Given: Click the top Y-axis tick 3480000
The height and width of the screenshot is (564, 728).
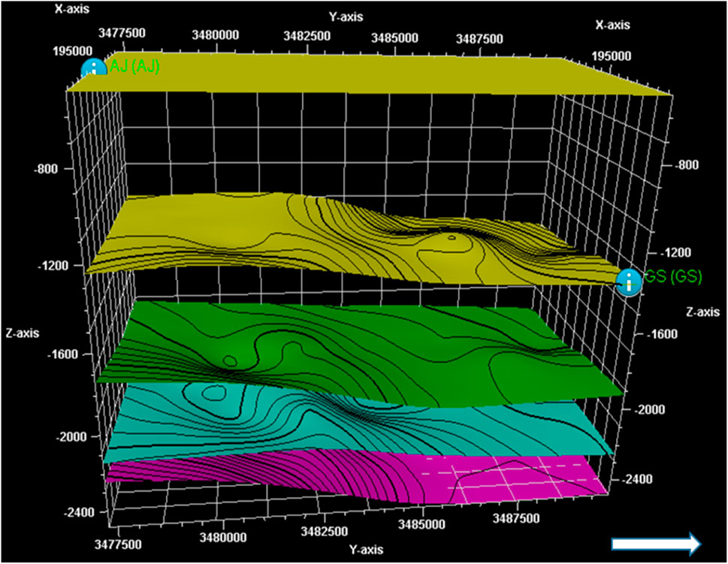Looking at the screenshot, I should coord(216,35).
